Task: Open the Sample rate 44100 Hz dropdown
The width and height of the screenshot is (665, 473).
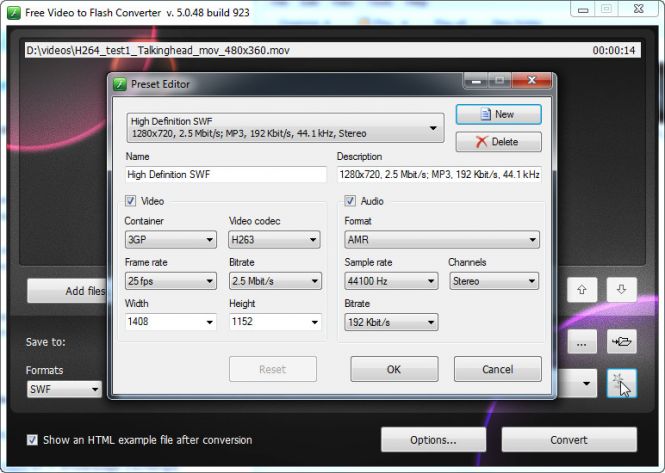Action: [x=390, y=281]
